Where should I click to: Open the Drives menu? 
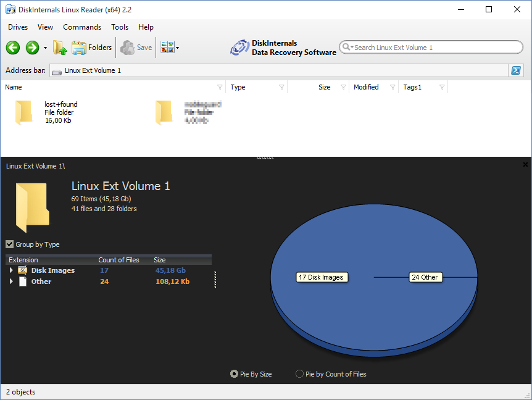18,27
